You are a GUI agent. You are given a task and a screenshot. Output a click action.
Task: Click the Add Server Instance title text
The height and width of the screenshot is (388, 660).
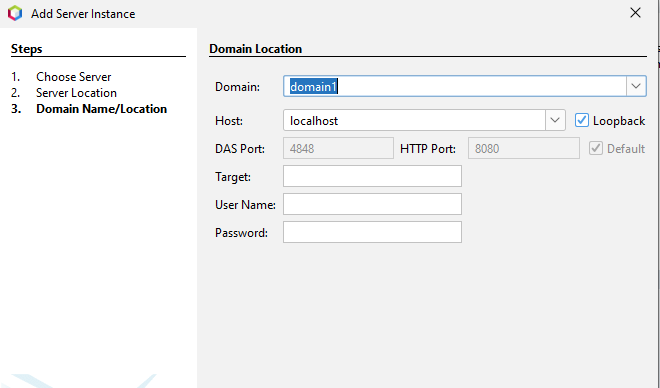coord(83,13)
